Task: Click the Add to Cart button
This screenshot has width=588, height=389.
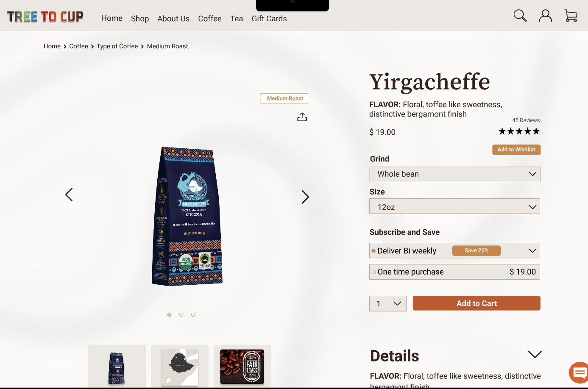Action: tap(477, 303)
